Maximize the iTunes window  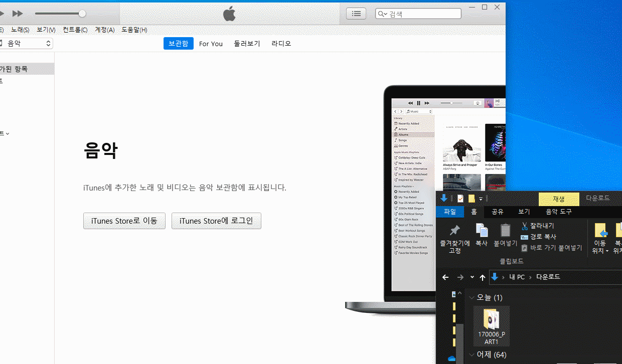[485, 7]
